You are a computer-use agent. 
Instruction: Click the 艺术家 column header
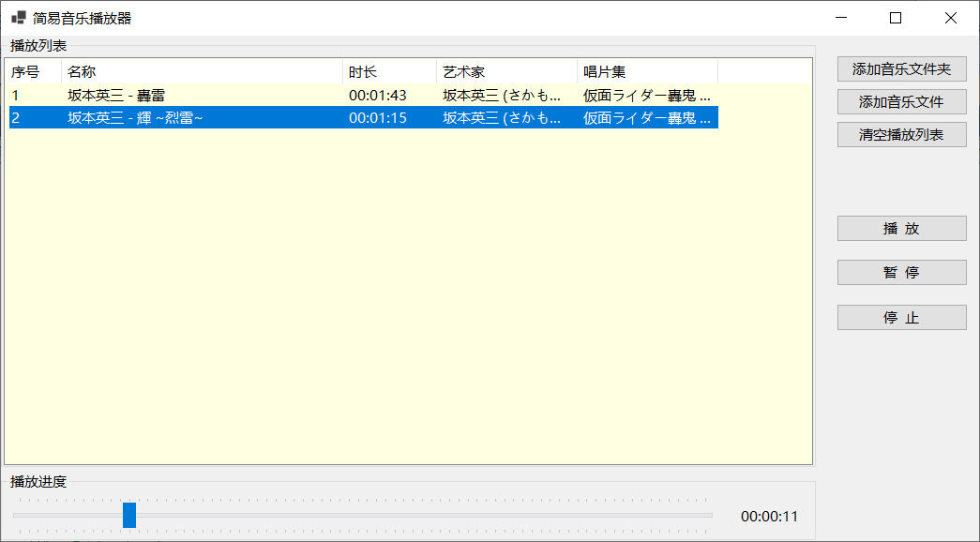[x=506, y=72]
